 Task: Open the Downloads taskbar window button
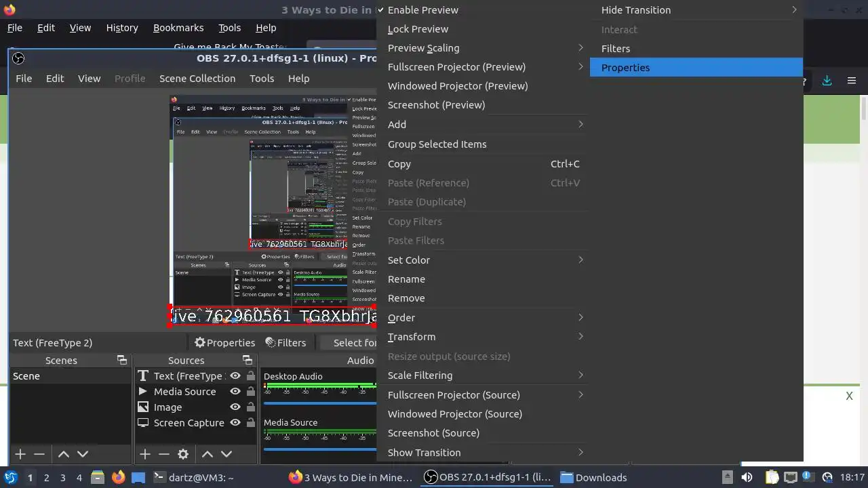coord(594,477)
